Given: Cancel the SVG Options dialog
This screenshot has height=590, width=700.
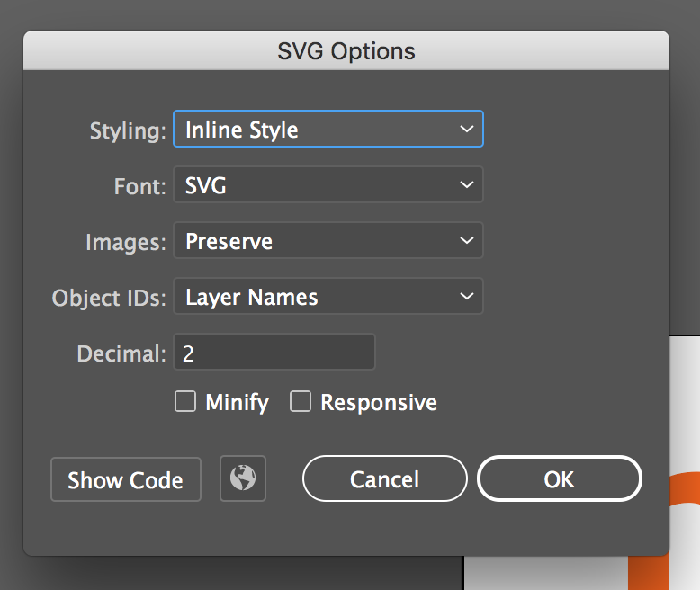Looking at the screenshot, I should [x=385, y=478].
